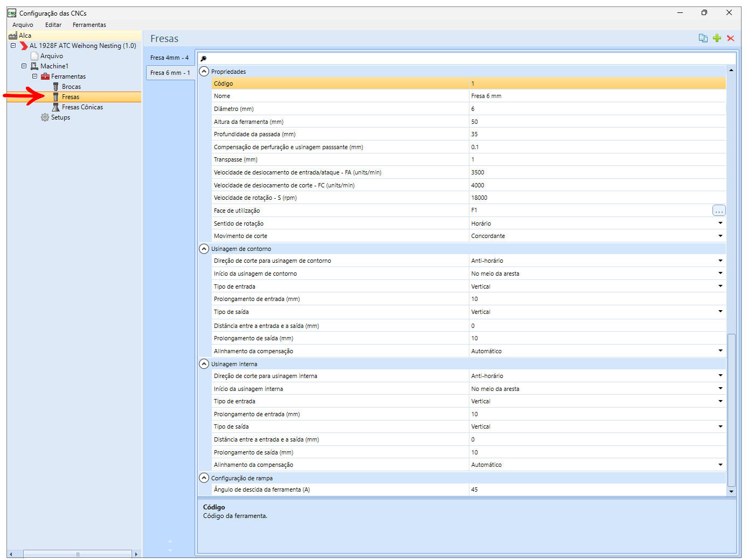Click the property grid scroll down arrow

tap(731, 491)
